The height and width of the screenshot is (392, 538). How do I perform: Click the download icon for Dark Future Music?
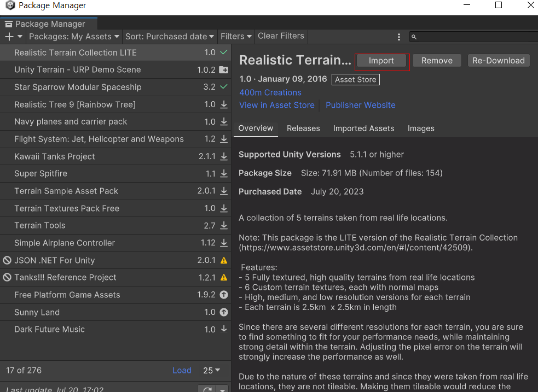click(x=224, y=329)
